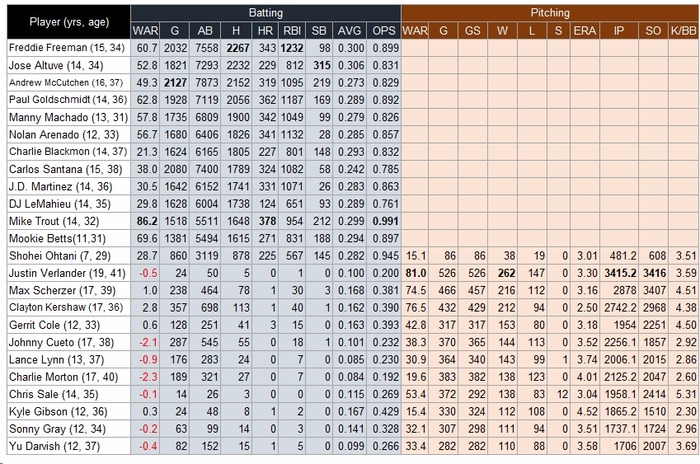Click the OPS column header
The width and height of the screenshot is (700, 464).
[x=384, y=30]
